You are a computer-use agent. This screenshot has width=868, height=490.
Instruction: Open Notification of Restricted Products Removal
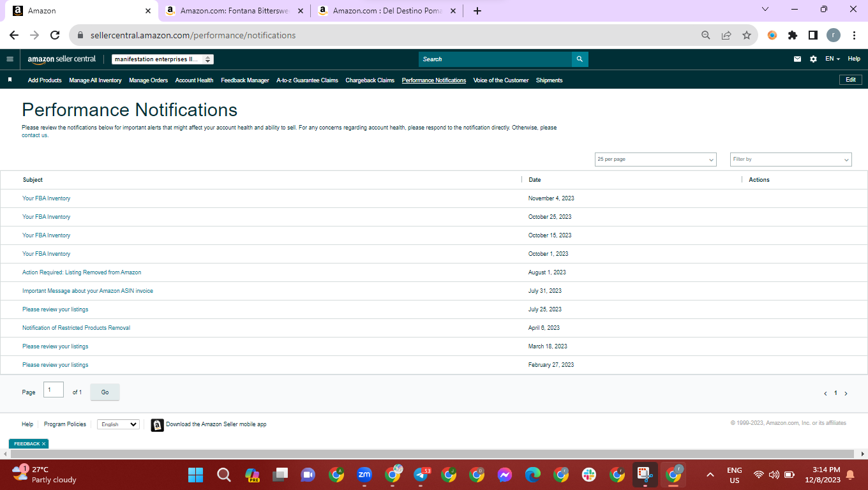[76, 328]
